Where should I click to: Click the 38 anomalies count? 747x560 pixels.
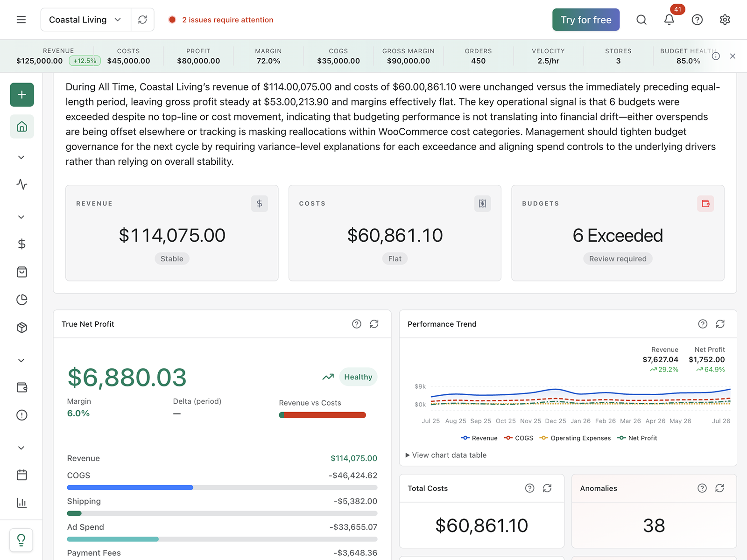[x=654, y=525]
